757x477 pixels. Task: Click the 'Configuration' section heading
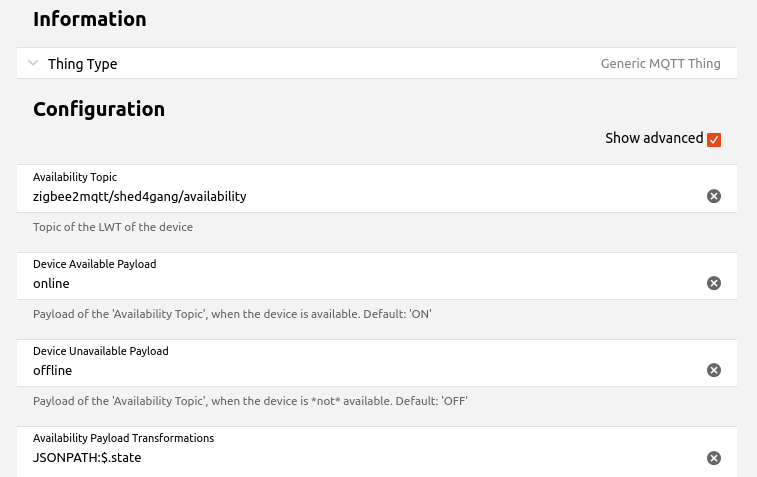pos(98,109)
